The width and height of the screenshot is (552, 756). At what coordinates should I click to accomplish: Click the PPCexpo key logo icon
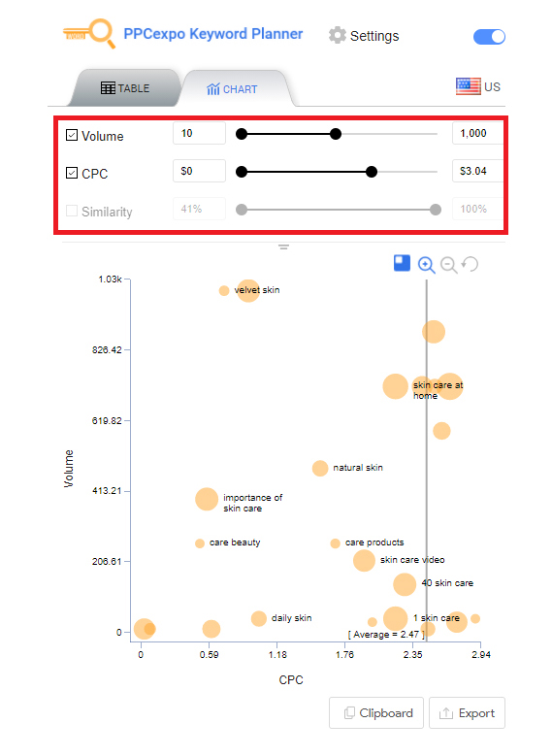coord(89,33)
